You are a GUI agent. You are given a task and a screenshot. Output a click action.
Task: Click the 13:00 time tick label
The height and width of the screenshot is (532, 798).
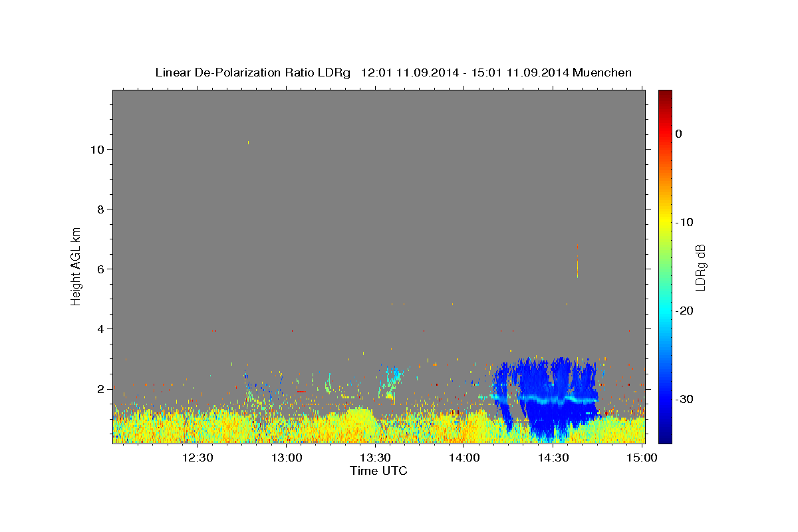click(x=287, y=458)
